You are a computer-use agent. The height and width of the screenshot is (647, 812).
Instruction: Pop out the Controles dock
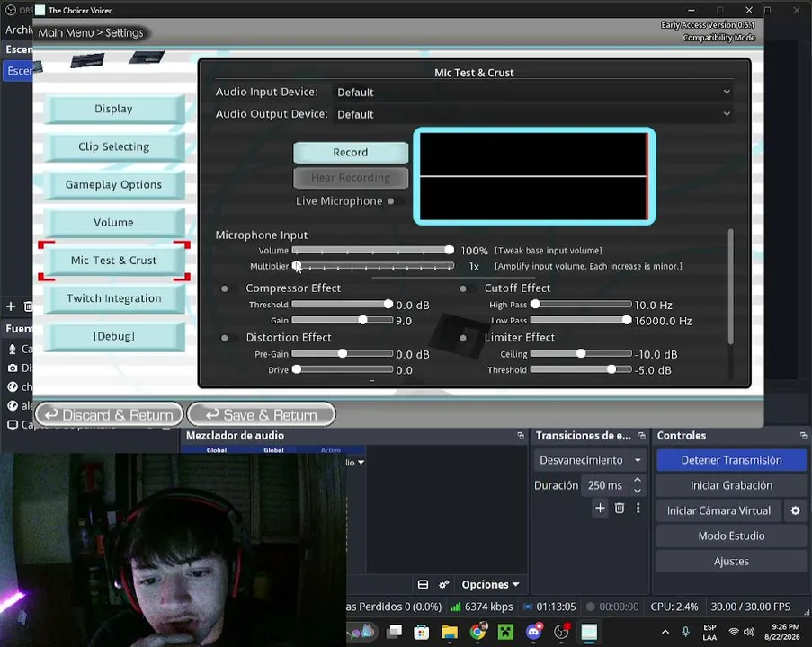click(x=803, y=436)
